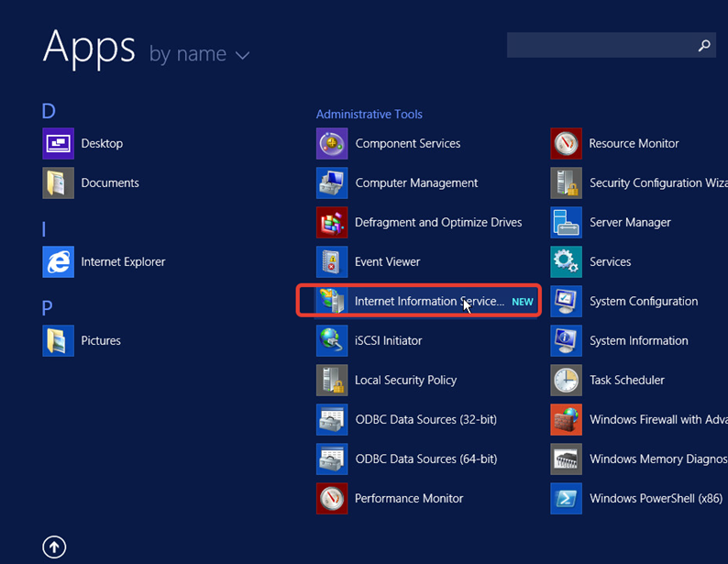The width and height of the screenshot is (728, 564).
Task: Open the System Information icon
Action: pyautogui.click(x=566, y=341)
